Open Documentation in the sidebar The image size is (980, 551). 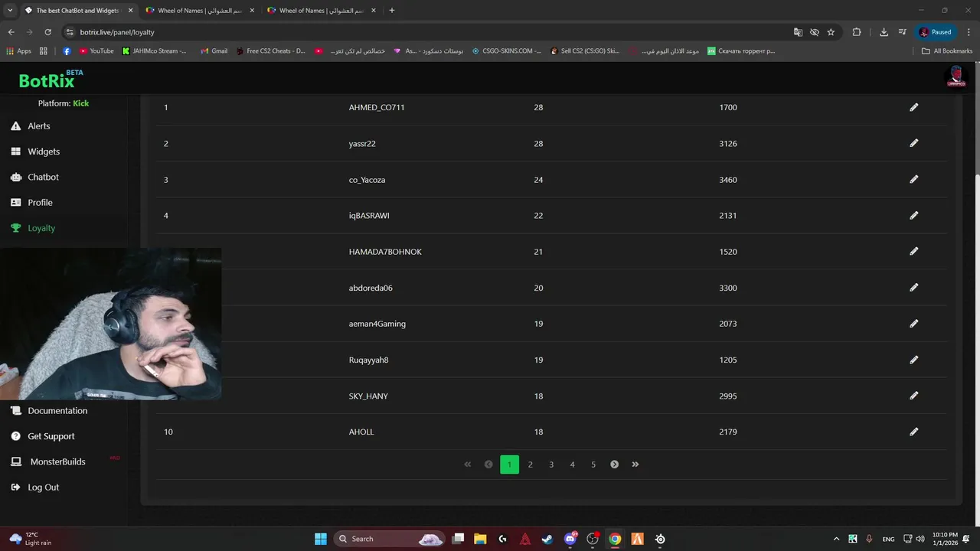(x=49, y=411)
